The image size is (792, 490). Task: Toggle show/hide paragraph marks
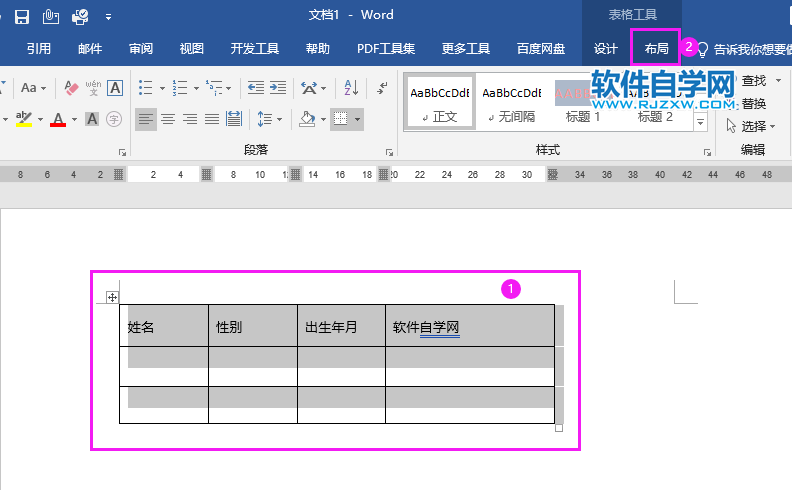coord(382,88)
